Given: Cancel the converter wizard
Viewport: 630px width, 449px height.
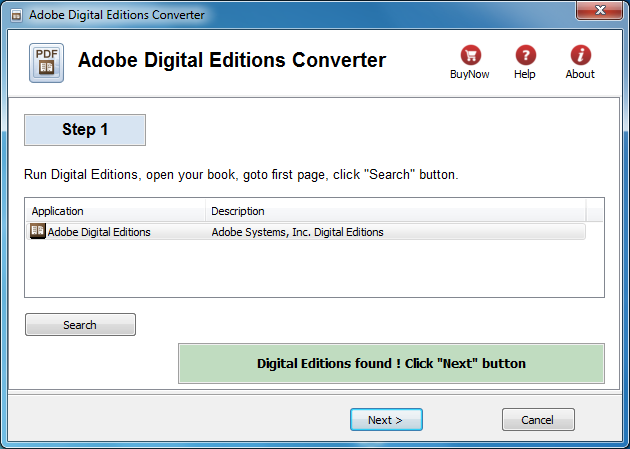Looking at the screenshot, I should click(x=538, y=420).
